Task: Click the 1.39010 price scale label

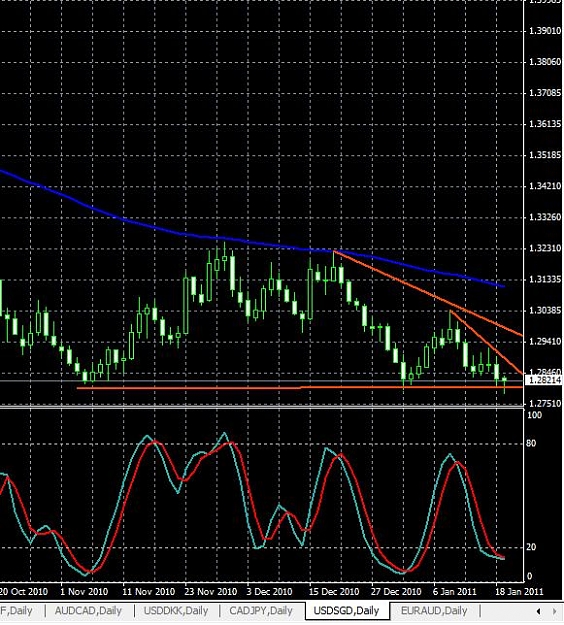Action: [545, 31]
